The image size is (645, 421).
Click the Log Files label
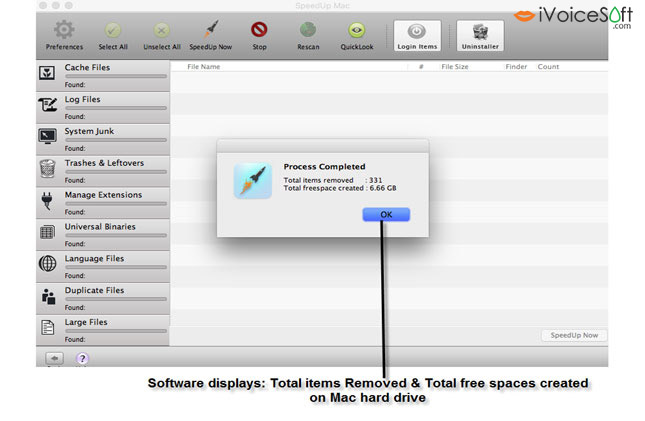click(x=82, y=100)
